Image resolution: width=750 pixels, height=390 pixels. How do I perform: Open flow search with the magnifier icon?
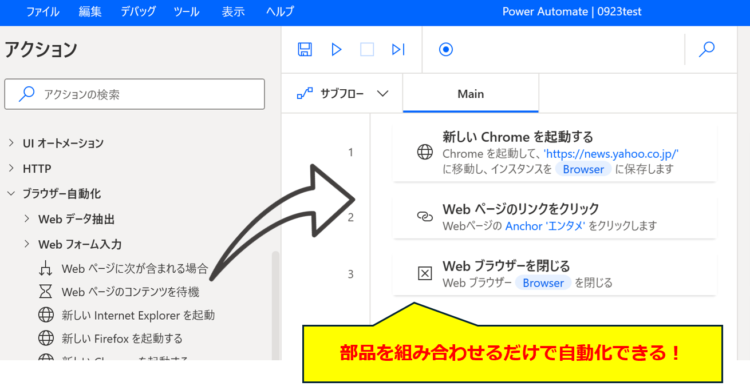706,49
